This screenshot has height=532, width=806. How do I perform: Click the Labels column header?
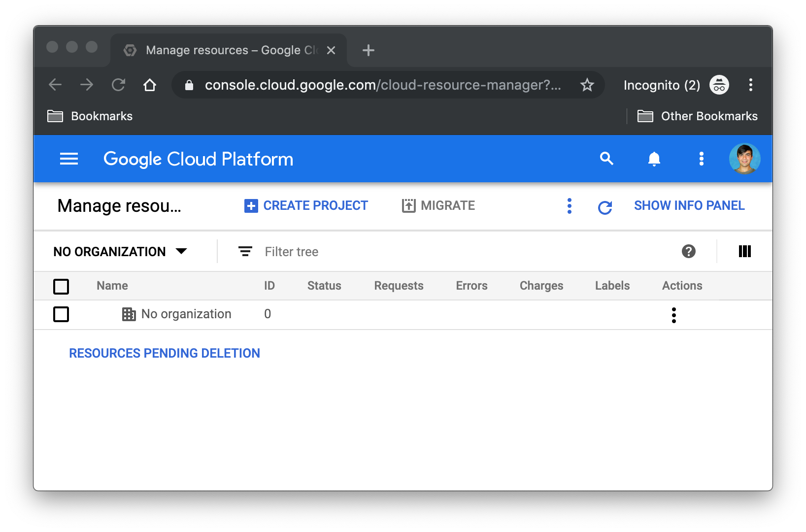pos(612,286)
